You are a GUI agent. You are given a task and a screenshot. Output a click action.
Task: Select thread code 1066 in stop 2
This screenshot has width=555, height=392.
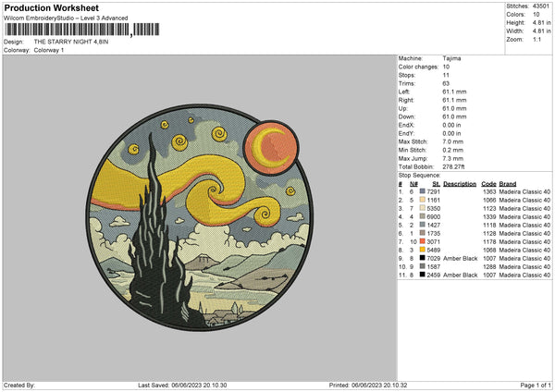pyautogui.click(x=489, y=201)
